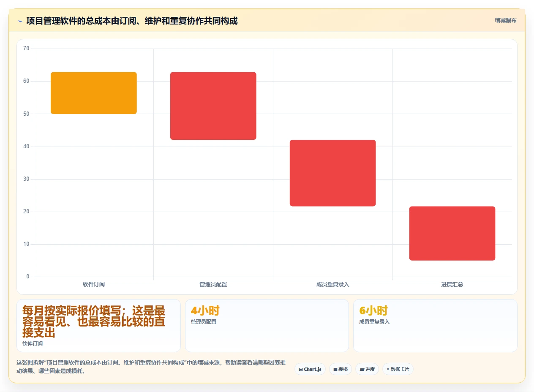
Task: Open the 4小时 data card
Action: [x=267, y=326]
